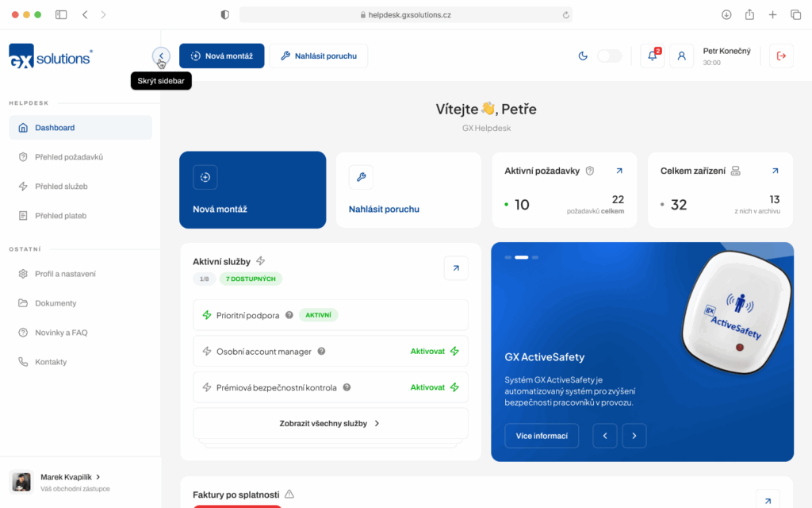The image size is (812, 508).
Task: Collapse sidebar with the chevron button
Action: [x=161, y=56]
